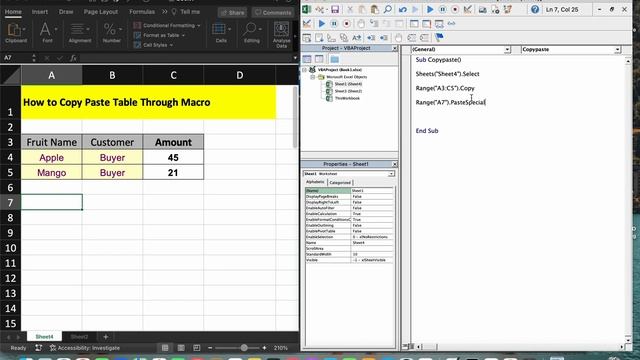Viewport: 640px width, 360px height.
Task: Switch Excel to Page Layout view in the status bar
Action: tap(181, 348)
